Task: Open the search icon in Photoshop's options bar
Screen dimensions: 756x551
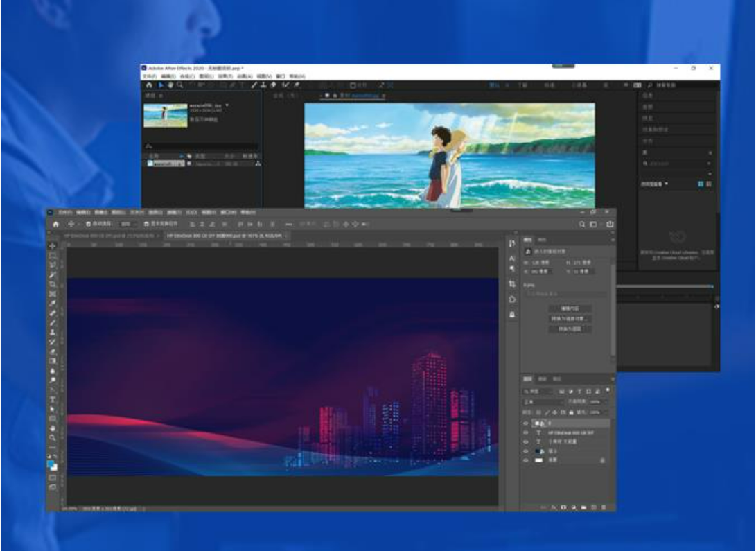Action: pos(582,224)
